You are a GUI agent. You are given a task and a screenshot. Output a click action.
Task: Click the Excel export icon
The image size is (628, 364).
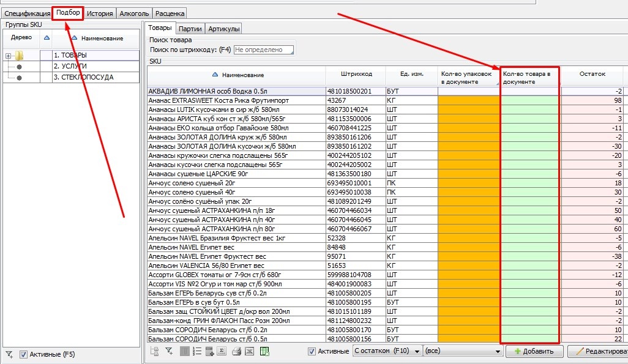[250, 351]
